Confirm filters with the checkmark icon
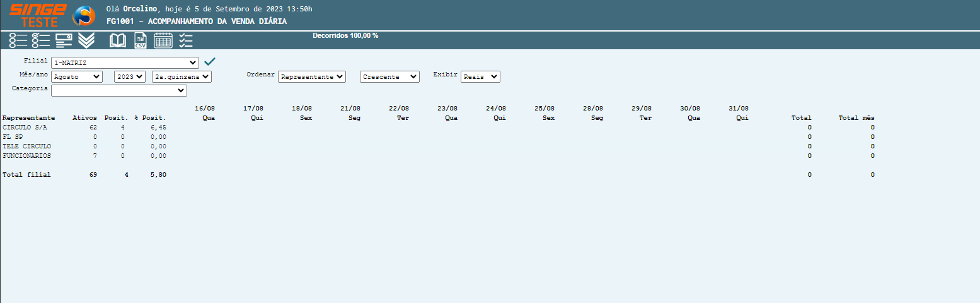This screenshot has width=980, height=303. pyautogui.click(x=210, y=61)
